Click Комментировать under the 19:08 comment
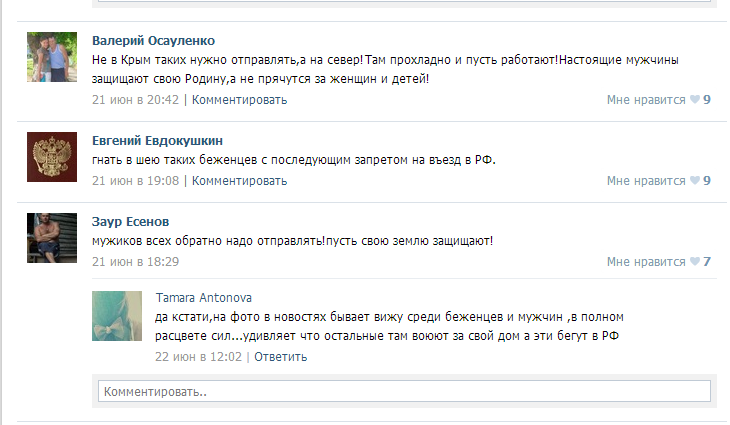Screen dimensions: 730x425 (239, 181)
